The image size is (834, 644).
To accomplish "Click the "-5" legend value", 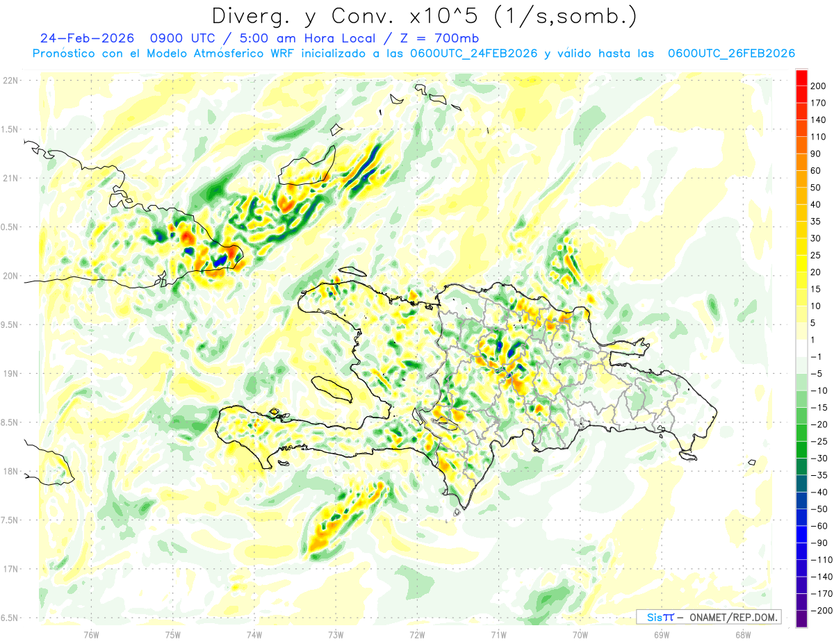I will pyautogui.click(x=817, y=374).
